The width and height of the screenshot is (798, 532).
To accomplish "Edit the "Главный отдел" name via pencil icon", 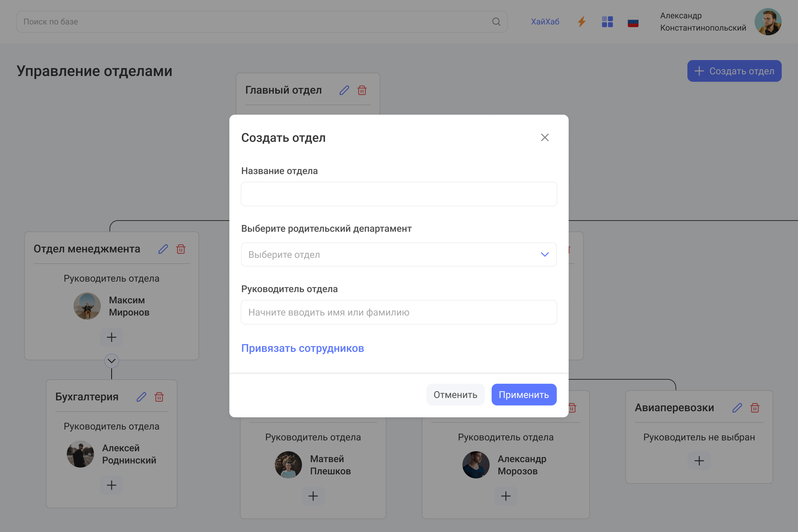I will (344, 90).
